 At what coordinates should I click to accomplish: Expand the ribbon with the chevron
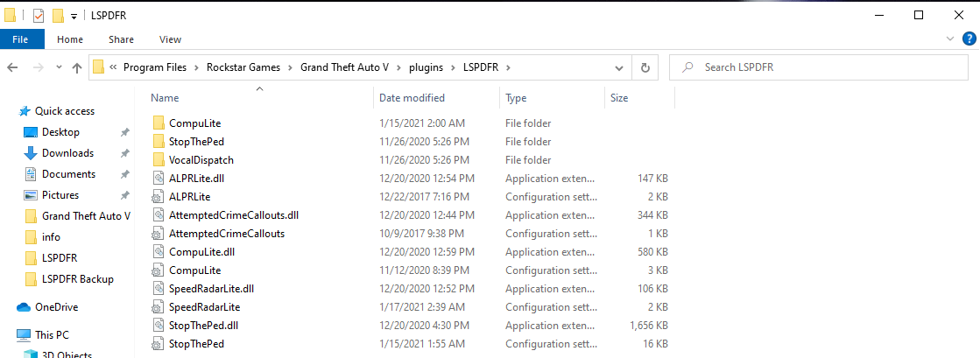(x=951, y=39)
